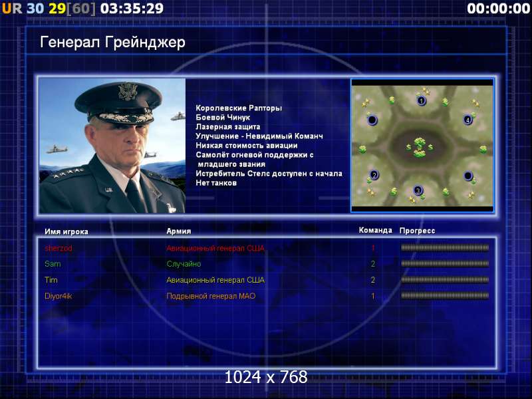Click the 'UR' overlay label
Viewport: 532px width, 399px height.
(12, 9)
